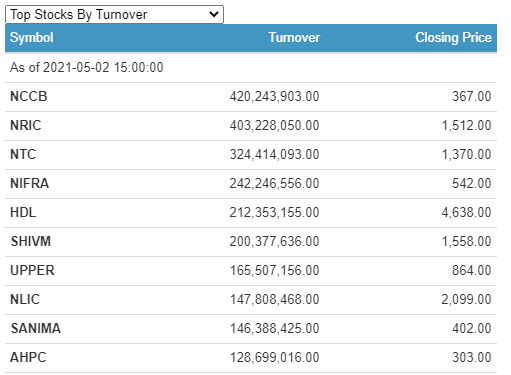
Task: Open the AHPC stock symbol
Action: click(28, 358)
